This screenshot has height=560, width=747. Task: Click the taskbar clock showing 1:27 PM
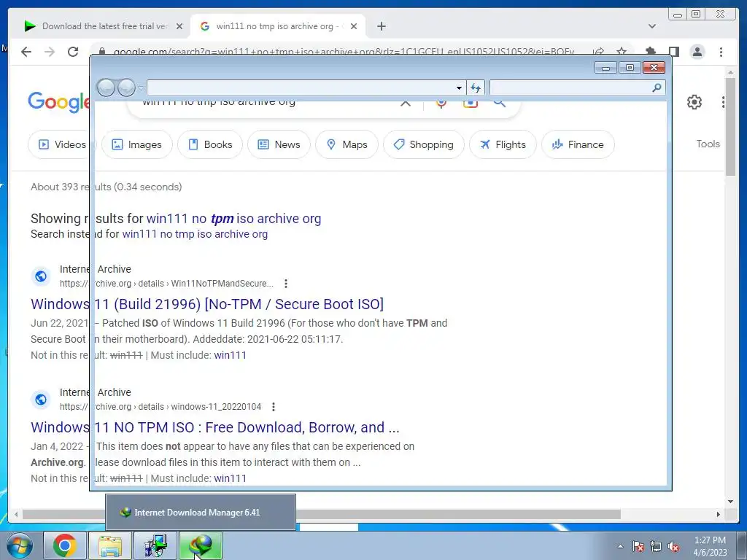coord(710,546)
